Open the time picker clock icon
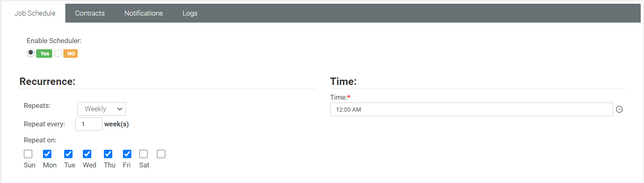This screenshot has width=644, height=183. click(x=619, y=110)
